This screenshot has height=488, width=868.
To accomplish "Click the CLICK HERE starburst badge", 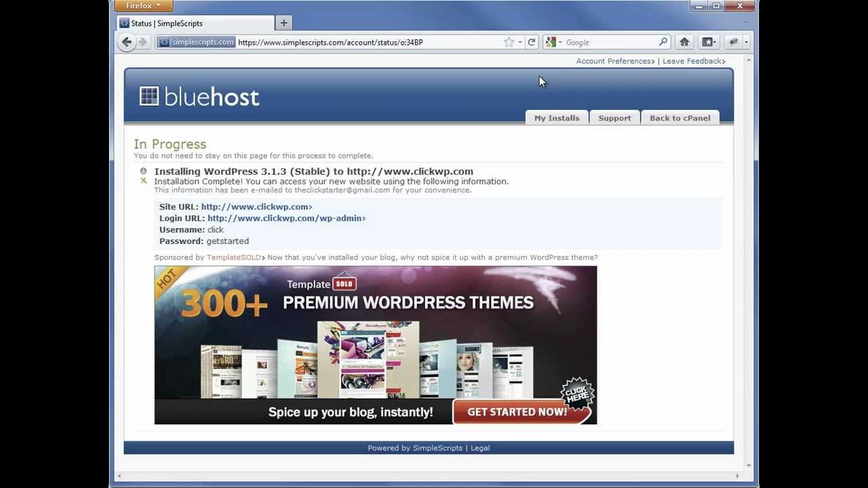I will pyautogui.click(x=577, y=394).
